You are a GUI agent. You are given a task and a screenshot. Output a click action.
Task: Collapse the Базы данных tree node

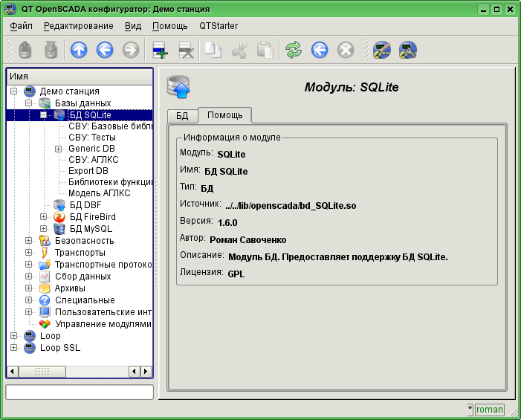pos(28,103)
